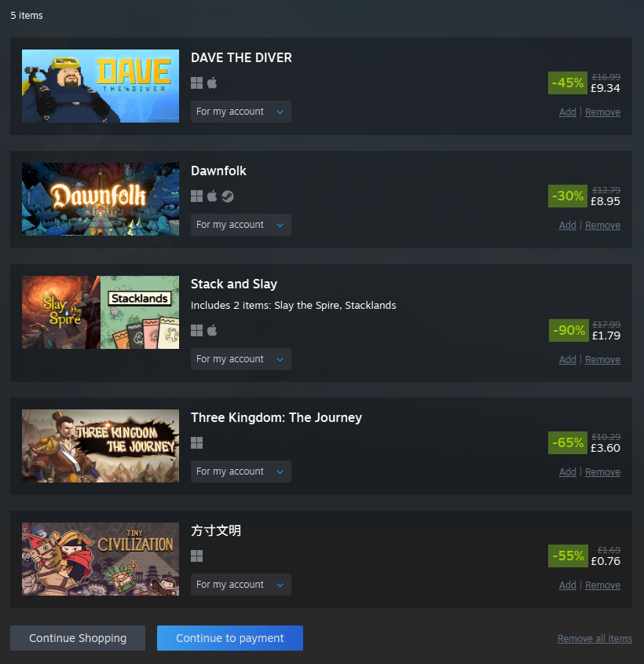Screen dimensions: 644x664
Task: Click the SteamOS icon under Dawnfolk
Action: click(x=228, y=196)
